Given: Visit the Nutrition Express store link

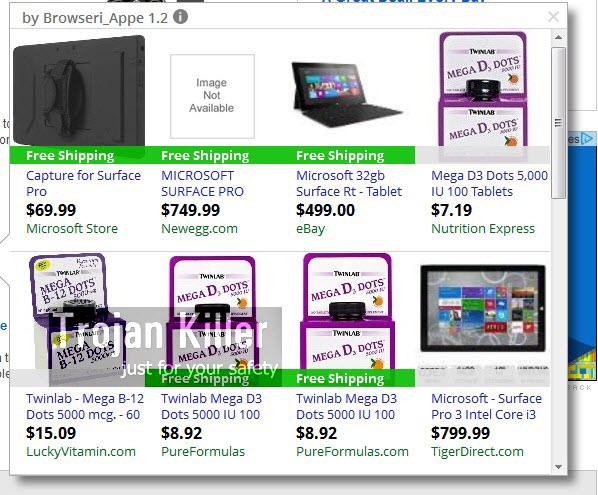Looking at the screenshot, I should (483, 229).
